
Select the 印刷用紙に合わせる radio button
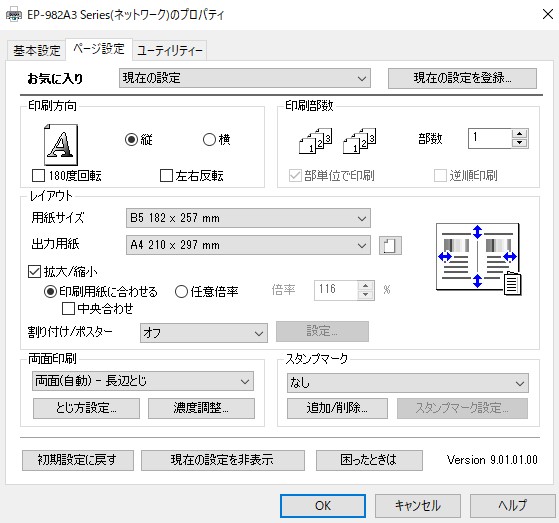(x=50, y=292)
